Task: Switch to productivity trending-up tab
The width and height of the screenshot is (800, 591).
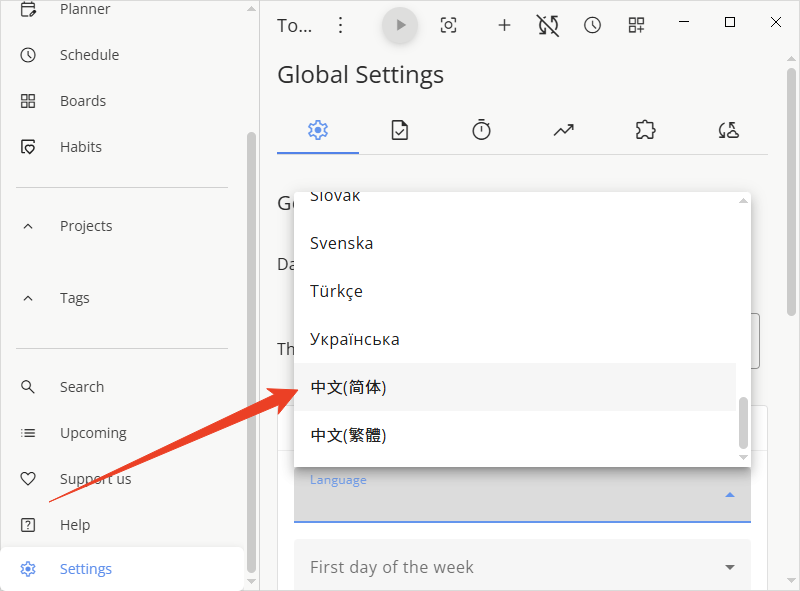Action: click(563, 130)
